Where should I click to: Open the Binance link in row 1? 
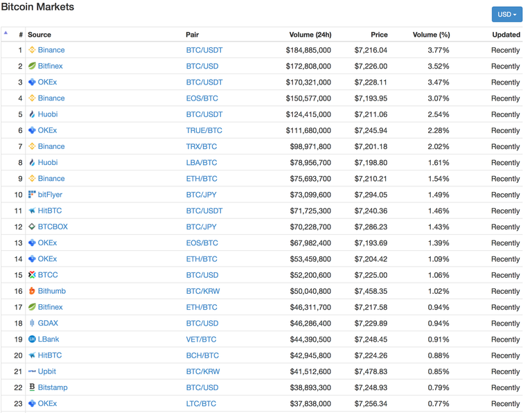point(51,50)
